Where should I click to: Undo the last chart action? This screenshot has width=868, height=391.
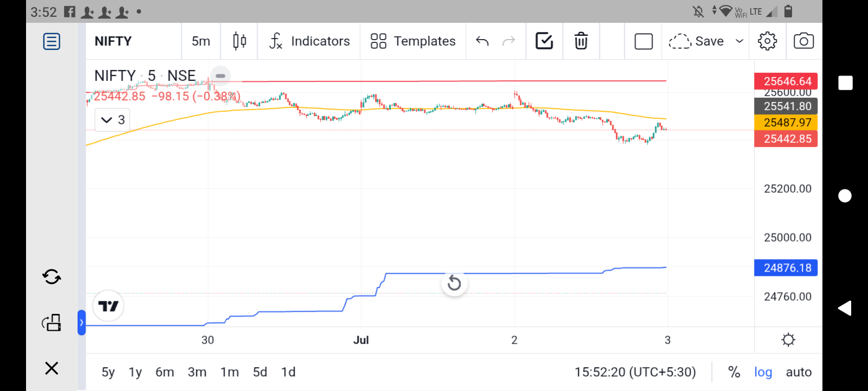coord(482,41)
